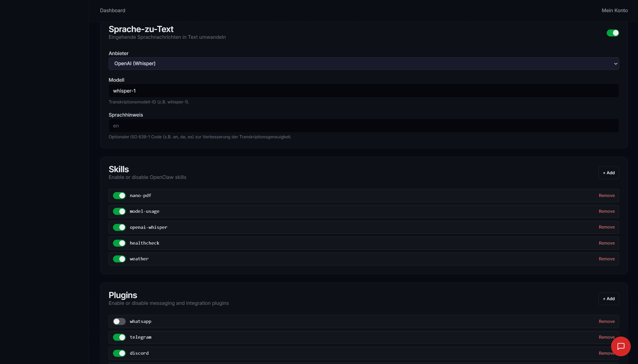Go to Dashboard in the top bar
638x364 pixels.
coord(112,11)
